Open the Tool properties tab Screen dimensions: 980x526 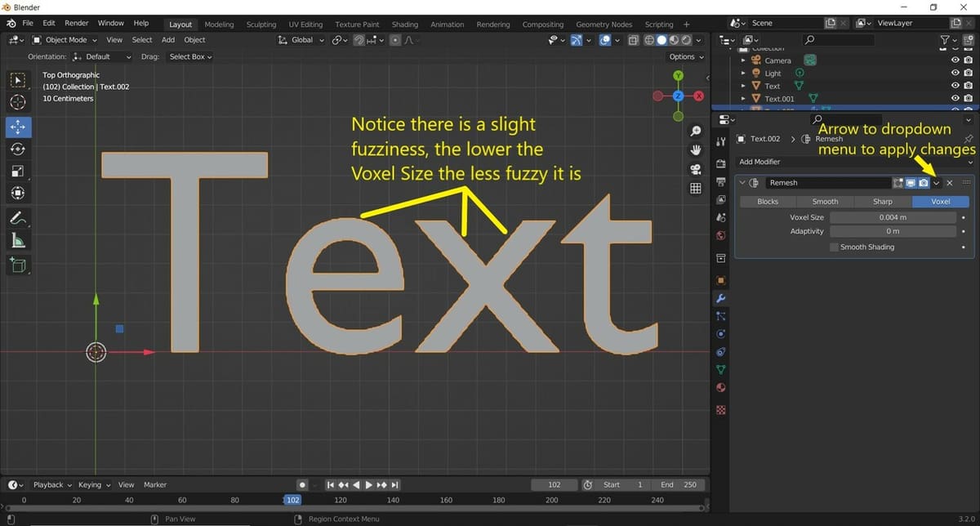coord(721,142)
